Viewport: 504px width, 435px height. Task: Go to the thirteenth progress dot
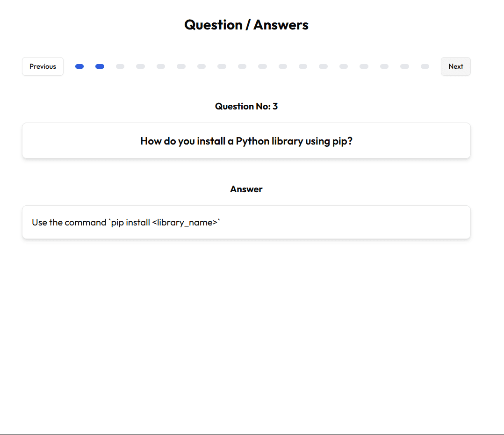pyautogui.click(x=323, y=66)
